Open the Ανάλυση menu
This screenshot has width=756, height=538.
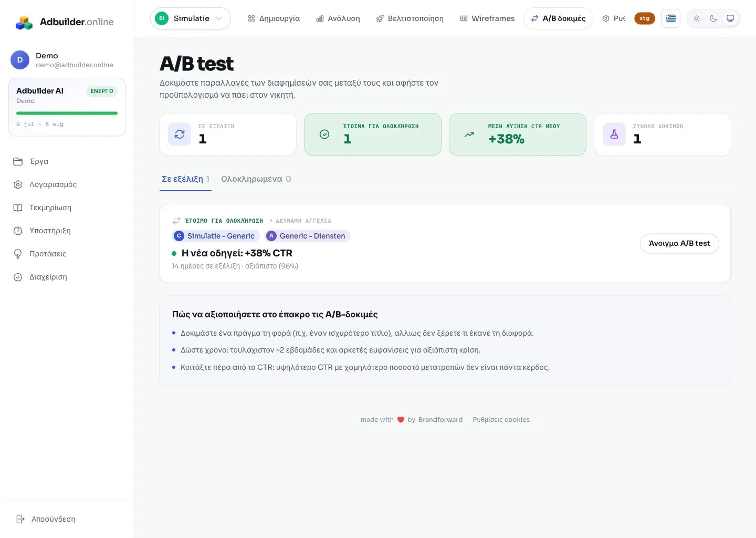click(338, 18)
